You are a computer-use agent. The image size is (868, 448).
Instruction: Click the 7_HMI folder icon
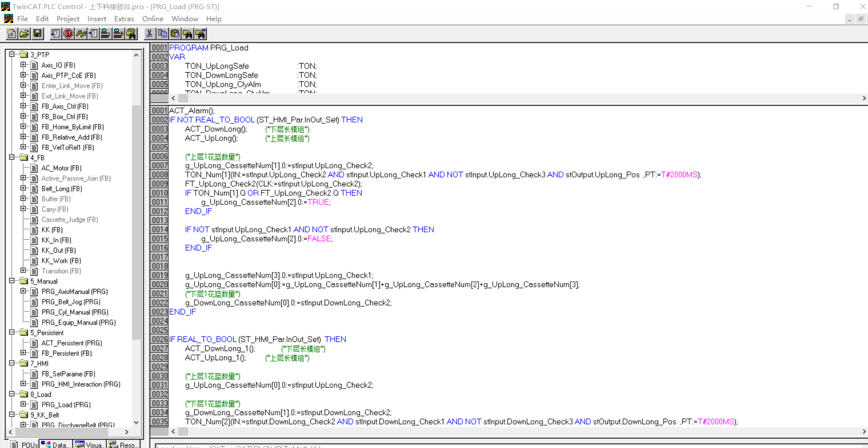[24, 363]
